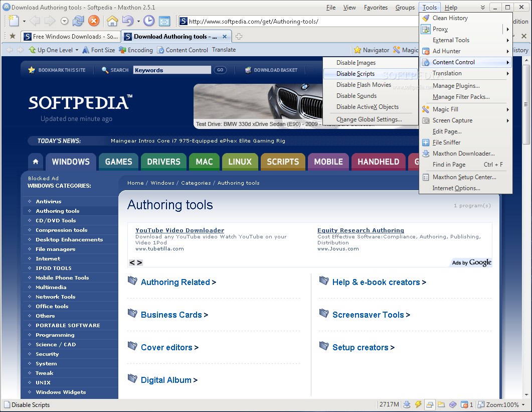Click Content Control in plugin toolbar
532x412 pixels.
(x=182, y=50)
